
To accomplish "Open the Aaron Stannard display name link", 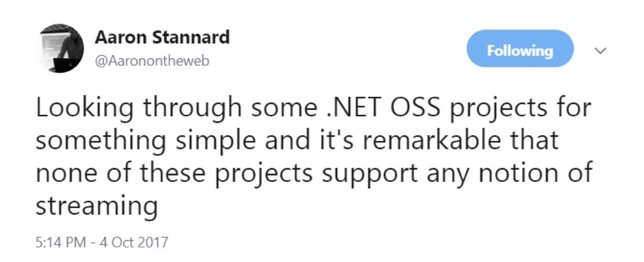I will click(x=162, y=38).
